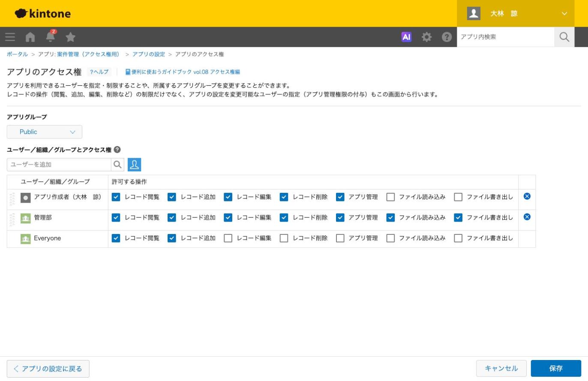This screenshot has width=588, height=381.
Task: Open the 便利に使おうガイドブック vol.08 link
Action: [x=183, y=72]
